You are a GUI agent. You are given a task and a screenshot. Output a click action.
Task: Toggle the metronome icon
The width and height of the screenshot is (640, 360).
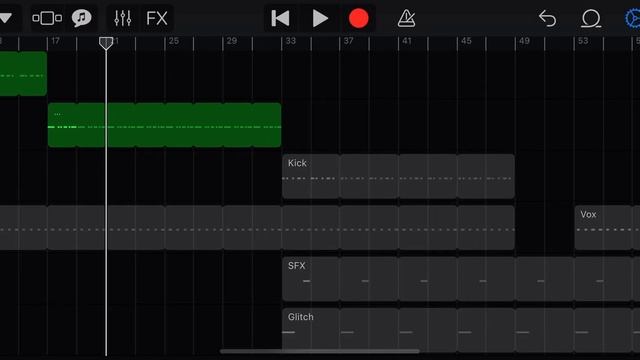[x=407, y=18]
